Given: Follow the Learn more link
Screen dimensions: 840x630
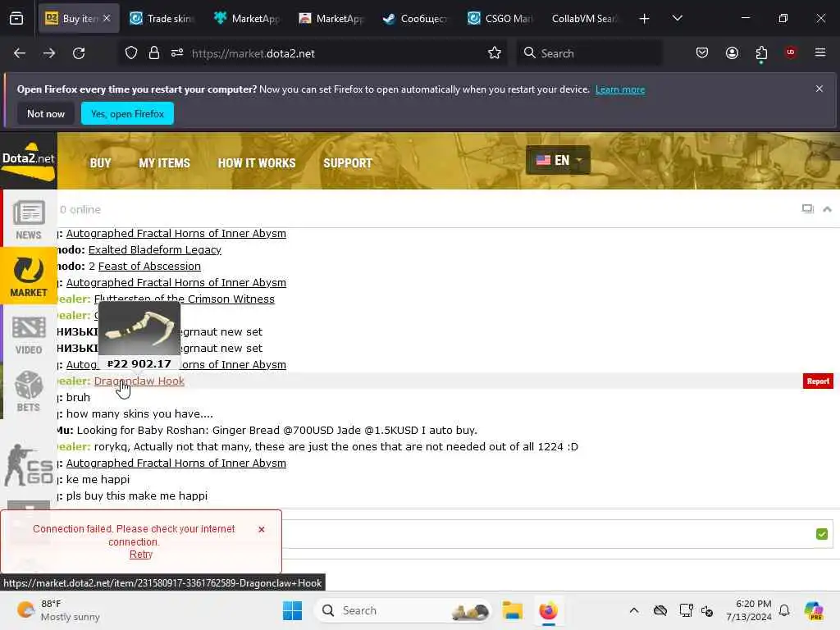Looking at the screenshot, I should tap(620, 89).
